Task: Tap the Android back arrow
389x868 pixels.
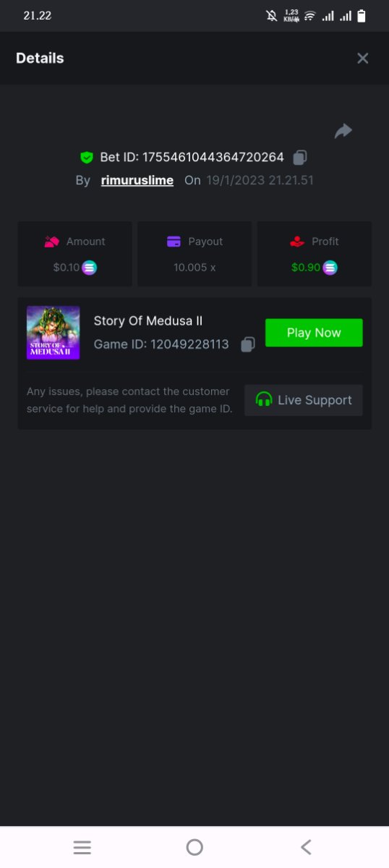Action: tap(306, 847)
